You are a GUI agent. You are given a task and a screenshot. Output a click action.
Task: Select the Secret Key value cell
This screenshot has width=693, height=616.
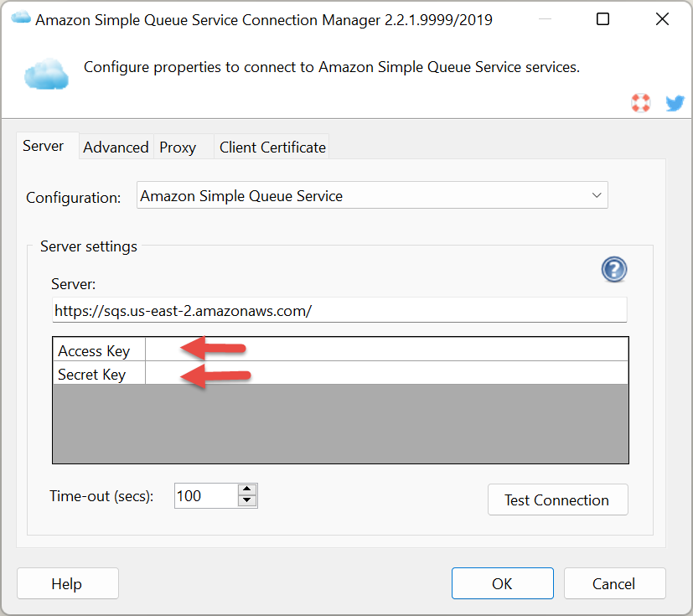coord(386,373)
